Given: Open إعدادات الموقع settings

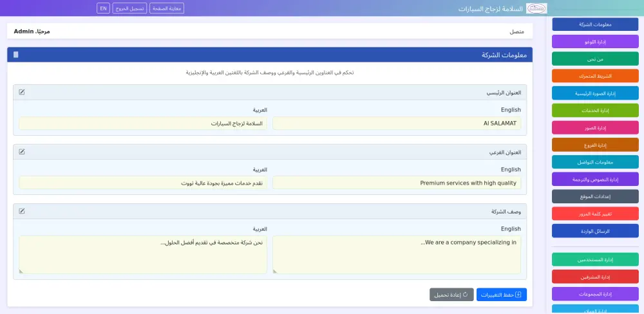Looking at the screenshot, I should pos(595,196).
